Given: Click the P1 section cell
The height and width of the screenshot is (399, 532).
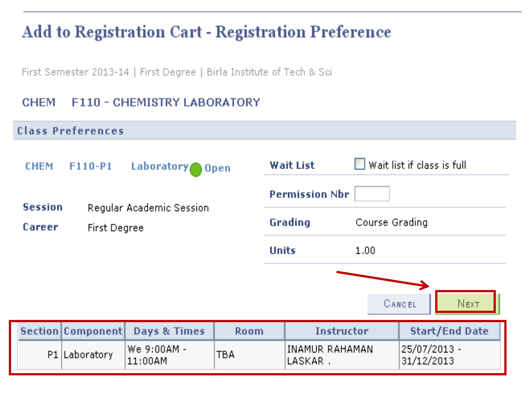Looking at the screenshot, I should pyautogui.click(x=53, y=355).
